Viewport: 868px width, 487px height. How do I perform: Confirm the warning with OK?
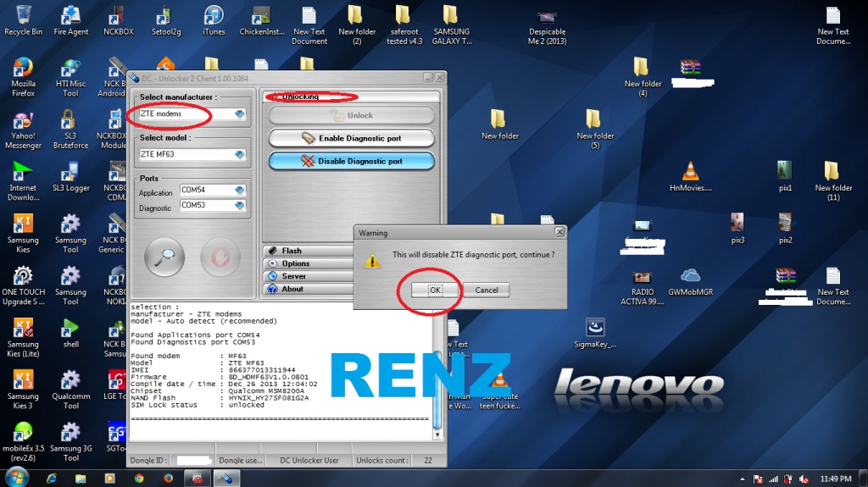pyautogui.click(x=435, y=290)
